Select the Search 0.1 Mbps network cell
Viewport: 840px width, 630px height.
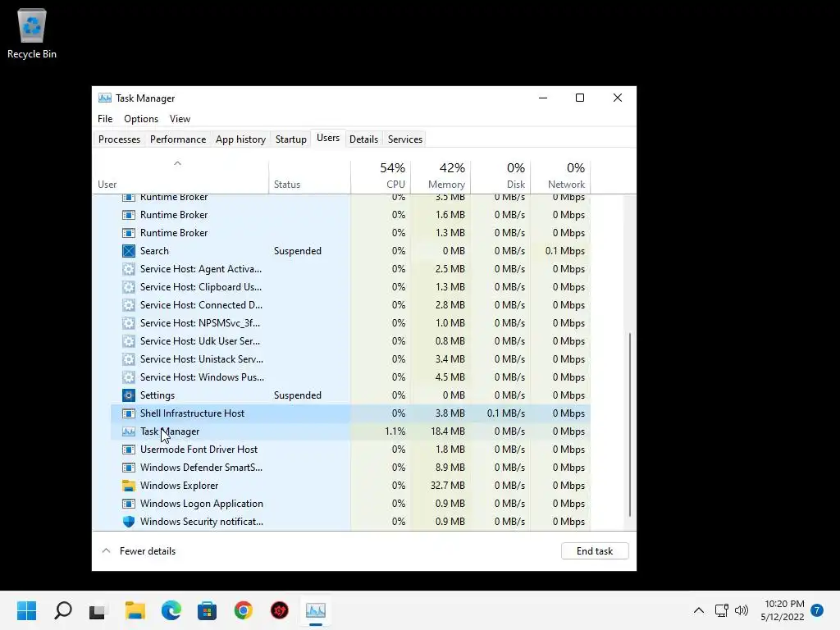click(x=560, y=251)
